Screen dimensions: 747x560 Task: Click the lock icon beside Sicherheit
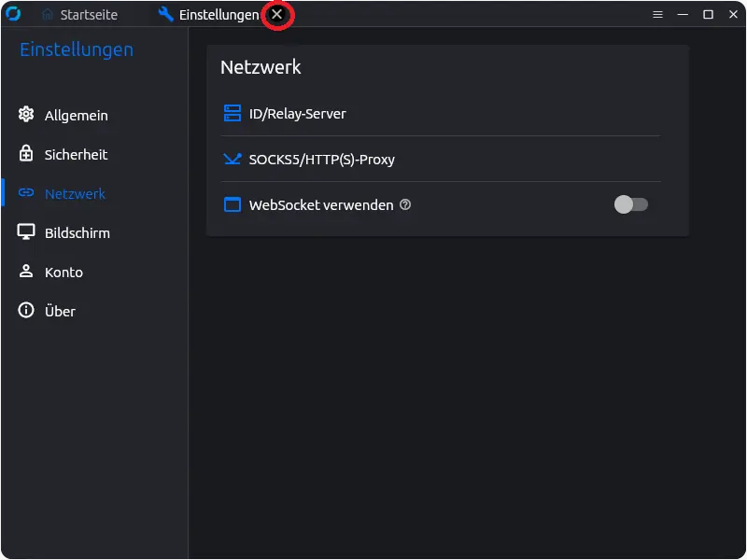(x=26, y=154)
